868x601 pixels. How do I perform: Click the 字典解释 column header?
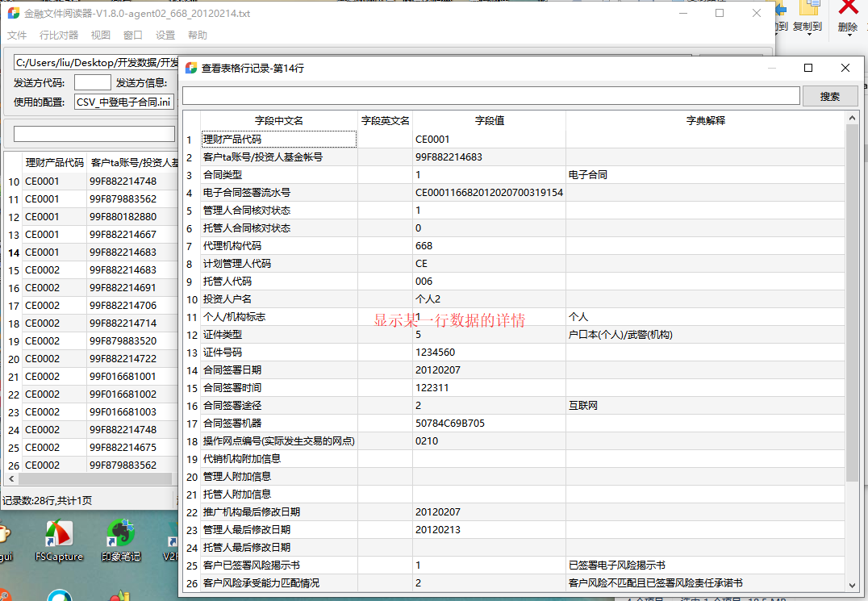coord(705,121)
